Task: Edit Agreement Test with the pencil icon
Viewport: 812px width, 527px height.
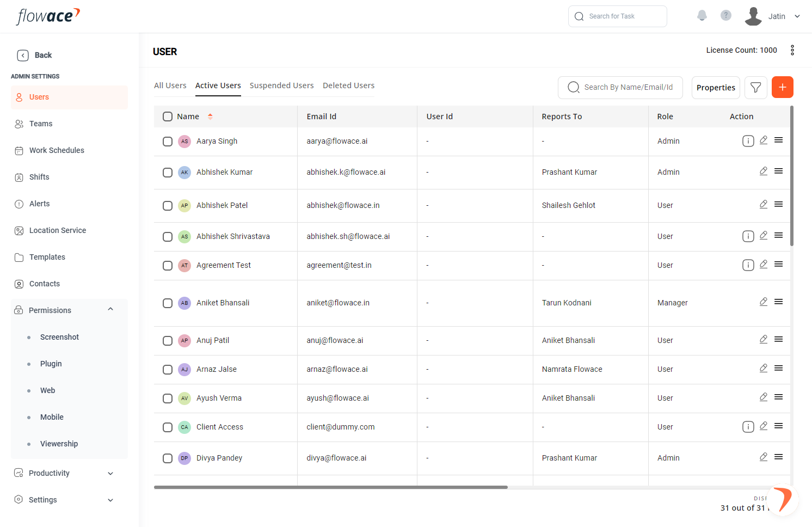Action: (x=764, y=264)
